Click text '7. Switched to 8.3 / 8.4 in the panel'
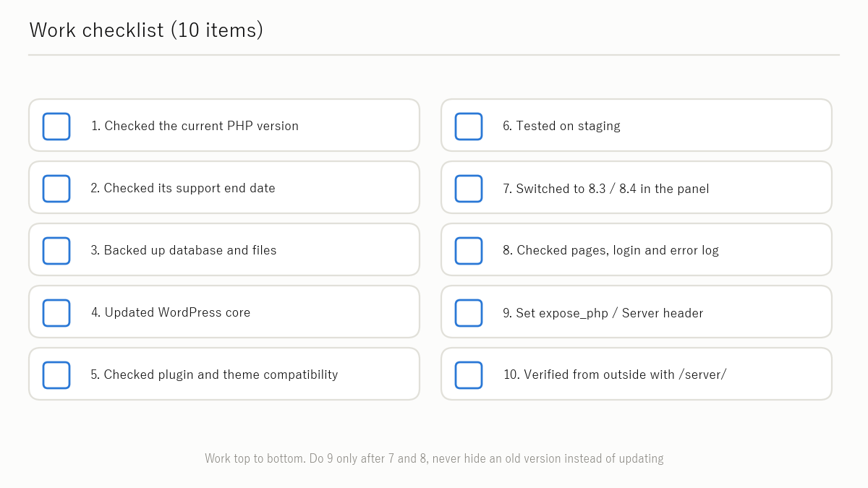This screenshot has height=488, width=868. tap(606, 189)
